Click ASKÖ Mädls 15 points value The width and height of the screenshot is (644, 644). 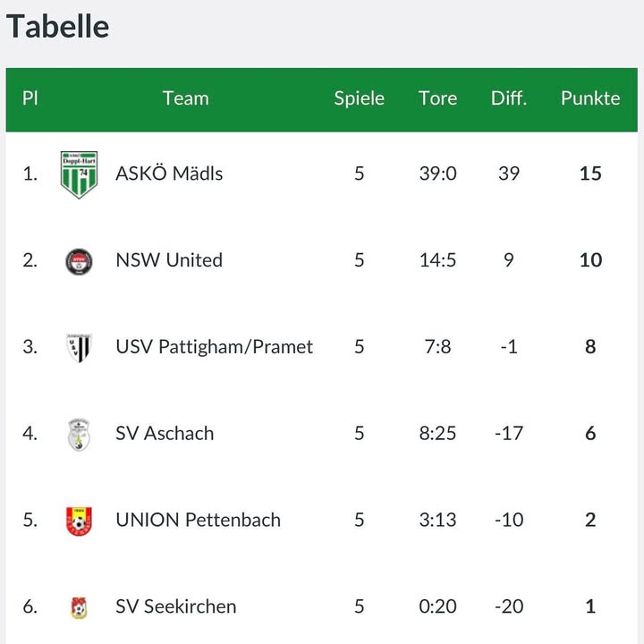[590, 174]
